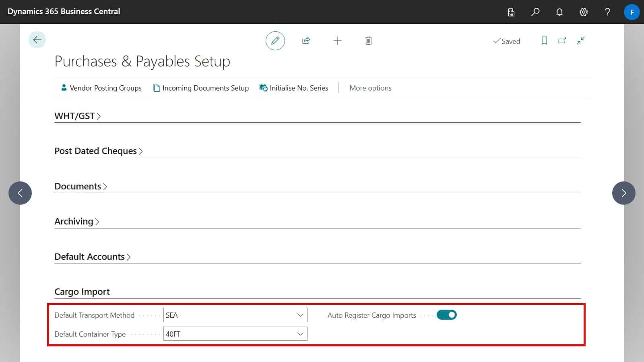Click the share icon in toolbar
Screen dimensions: 644x362
point(306,41)
